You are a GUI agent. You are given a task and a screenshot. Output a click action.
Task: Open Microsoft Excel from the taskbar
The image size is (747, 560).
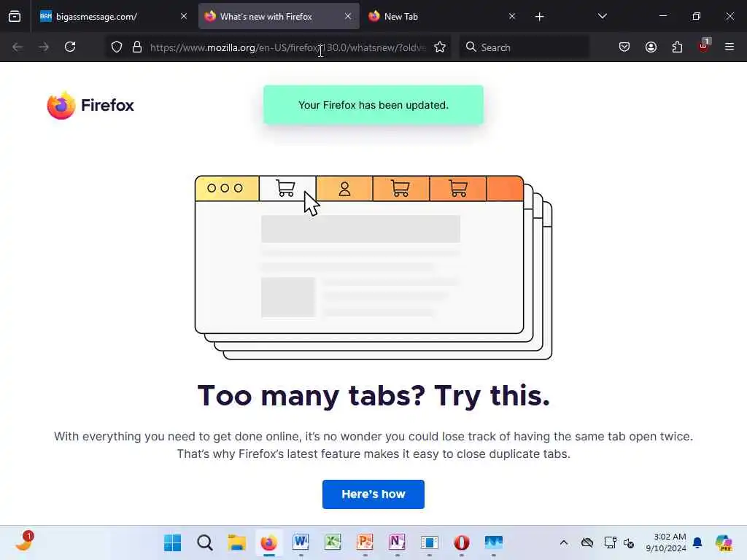pos(333,542)
